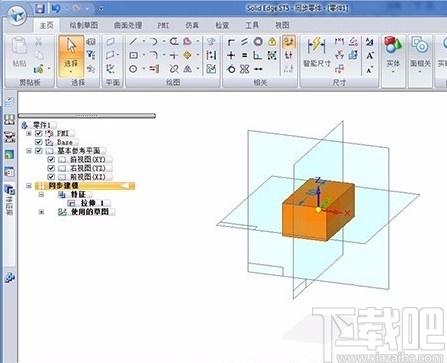Toggle the 基本参考平面 checkbox

point(39,151)
